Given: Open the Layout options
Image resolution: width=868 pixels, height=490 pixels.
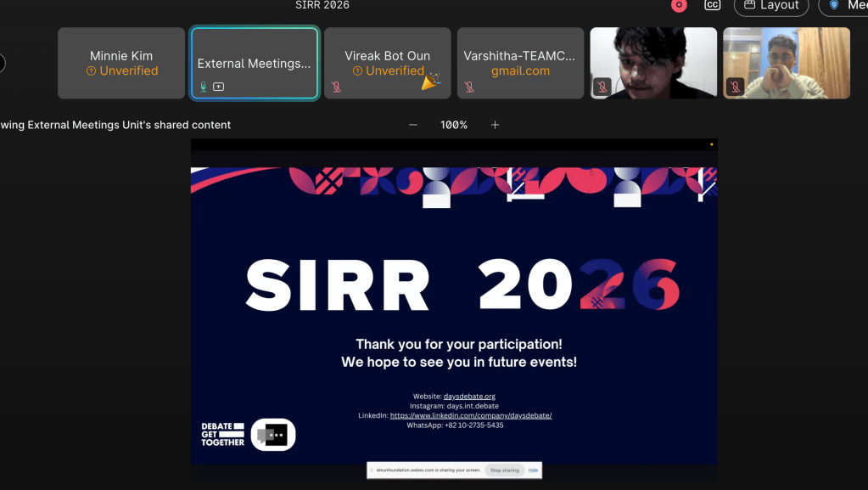Looking at the screenshot, I should 770,6.
